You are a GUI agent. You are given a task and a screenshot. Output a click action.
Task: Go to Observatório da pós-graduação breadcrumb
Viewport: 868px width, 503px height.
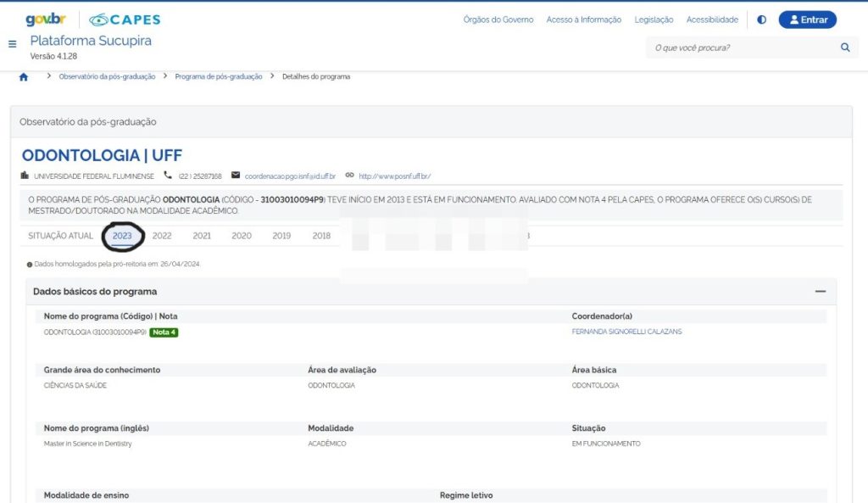point(107,76)
